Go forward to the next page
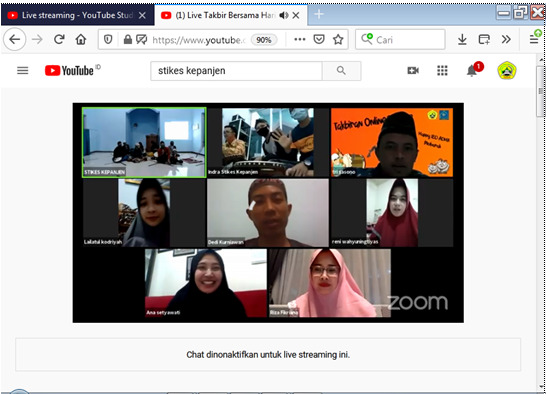546x394 pixels. coord(37,40)
